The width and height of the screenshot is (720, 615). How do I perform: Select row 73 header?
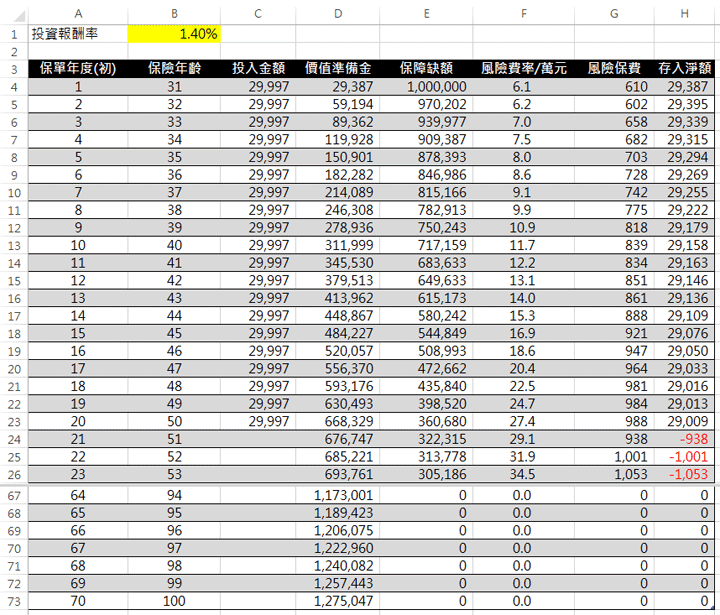pyautogui.click(x=14, y=601)
